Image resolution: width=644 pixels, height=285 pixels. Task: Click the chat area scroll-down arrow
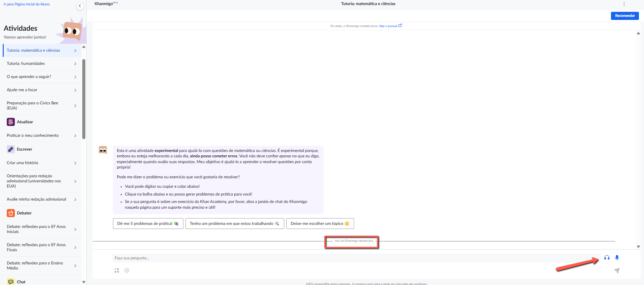coord(638,247)
